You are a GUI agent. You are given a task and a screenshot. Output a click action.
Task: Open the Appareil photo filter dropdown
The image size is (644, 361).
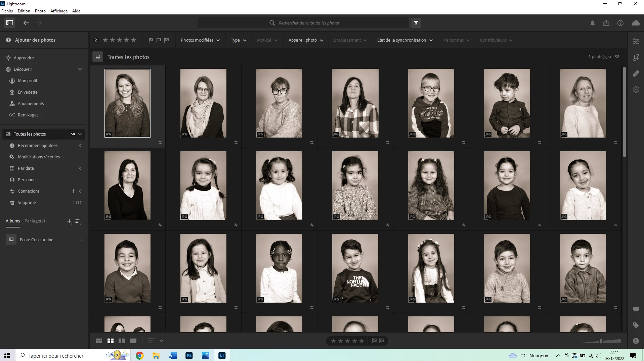pyautogui.click(x=306, y=40)
